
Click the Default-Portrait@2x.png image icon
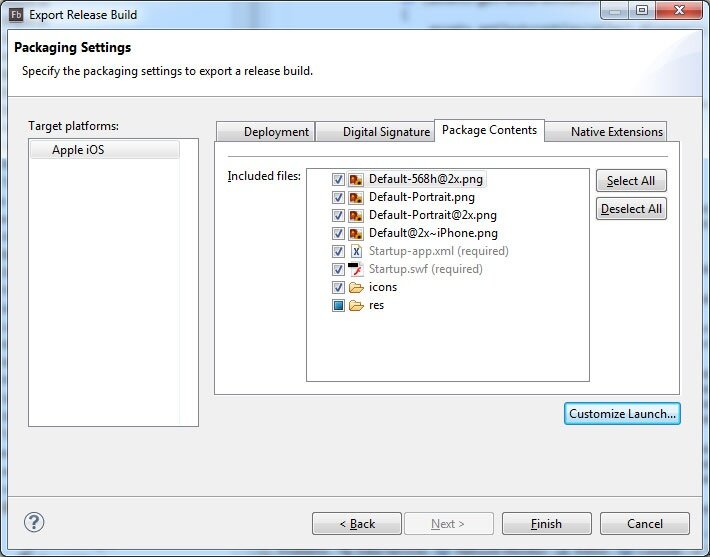pyautogui.click(x=355, y=216)
